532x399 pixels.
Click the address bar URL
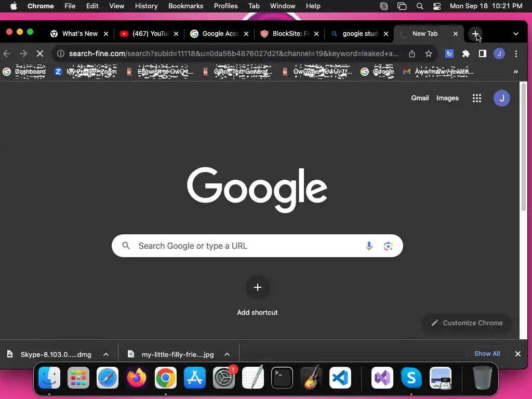233,54
